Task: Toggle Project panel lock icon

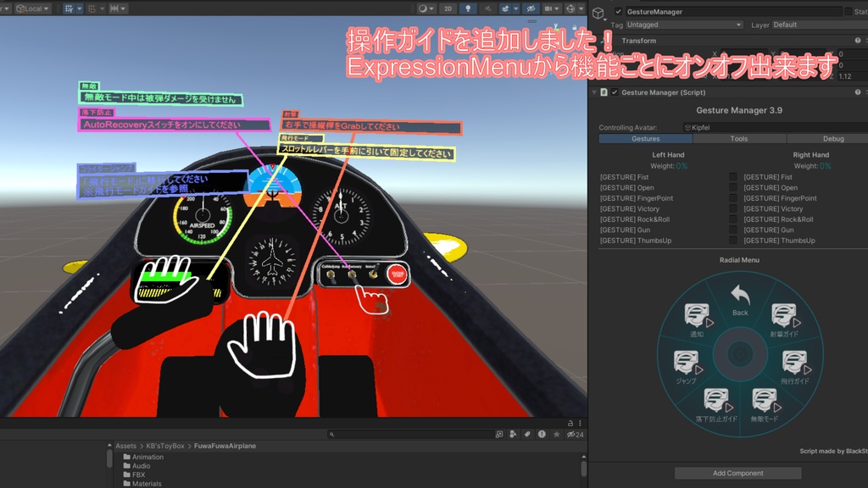Action: [570, 423]
